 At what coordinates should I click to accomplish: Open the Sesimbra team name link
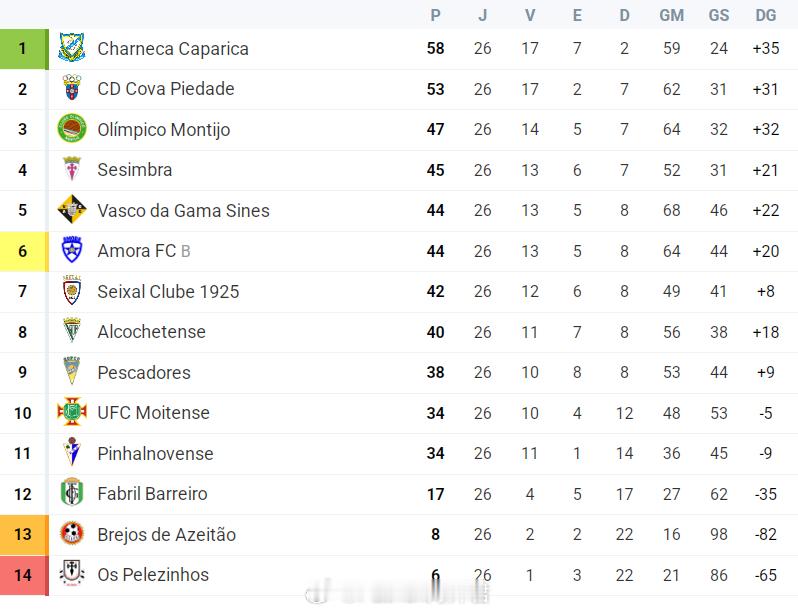pos(135,170)
